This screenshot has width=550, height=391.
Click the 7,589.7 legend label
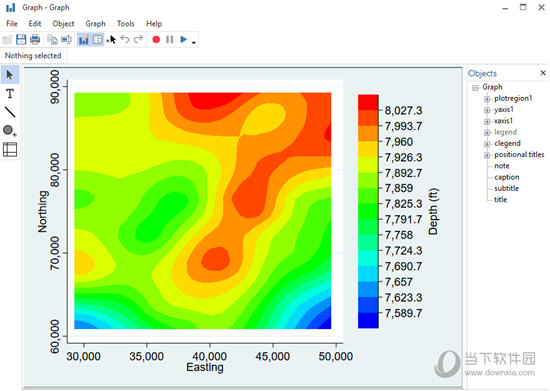coord(403,313)
